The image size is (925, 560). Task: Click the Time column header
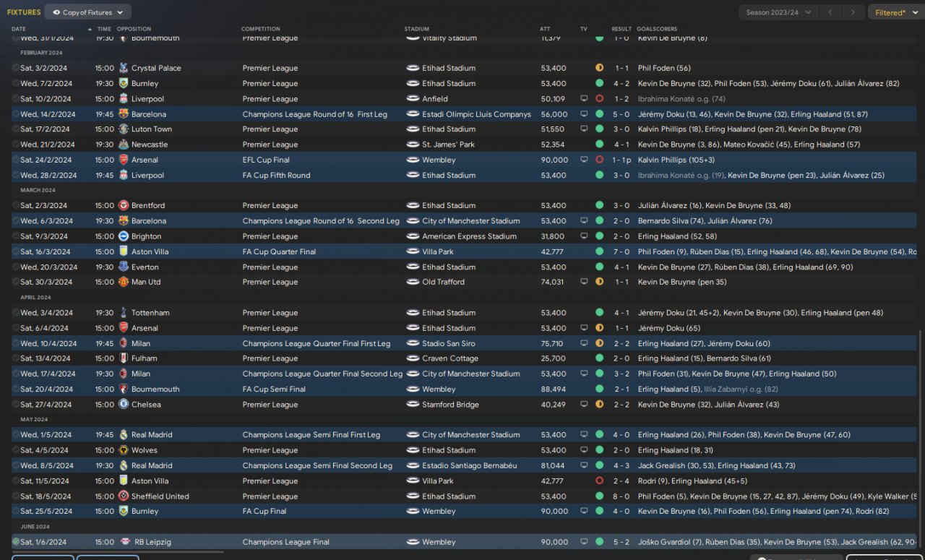104,29
